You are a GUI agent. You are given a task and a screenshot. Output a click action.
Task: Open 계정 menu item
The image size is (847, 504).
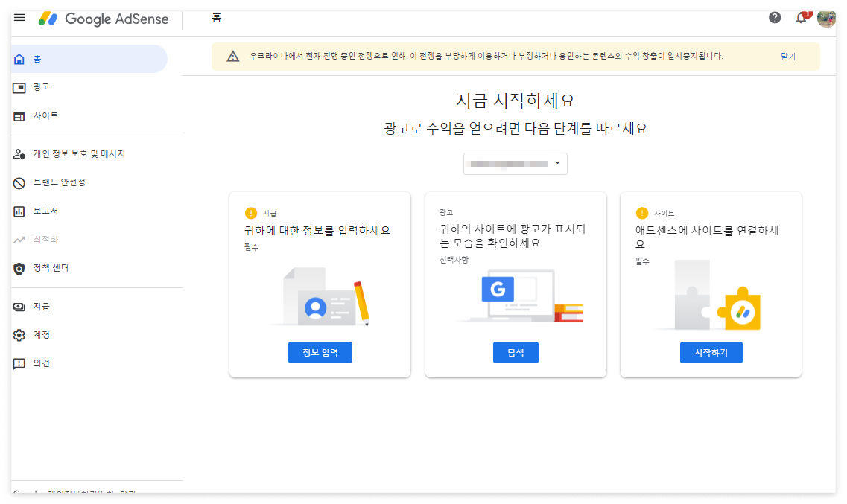[42, 335]
